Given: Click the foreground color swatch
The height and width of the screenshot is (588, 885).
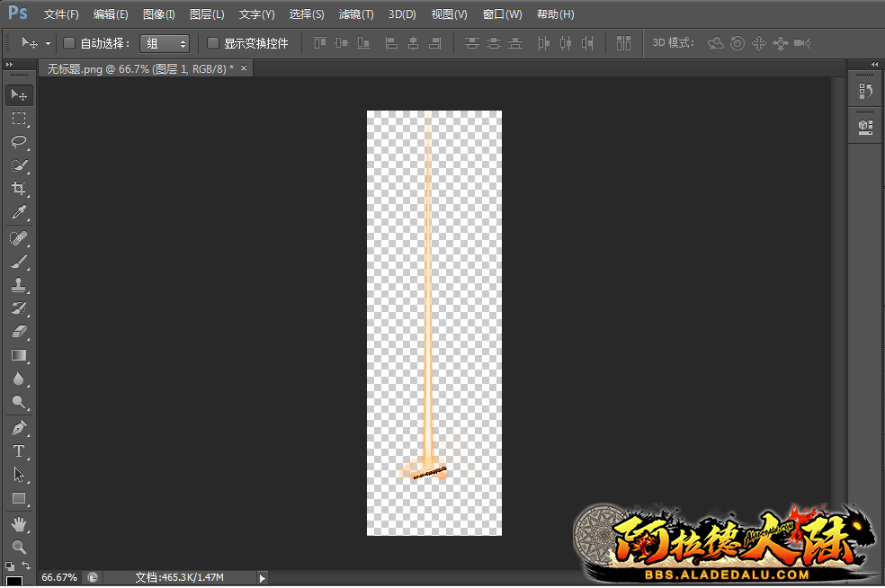Looking at the screenshot, I should 13,581.
